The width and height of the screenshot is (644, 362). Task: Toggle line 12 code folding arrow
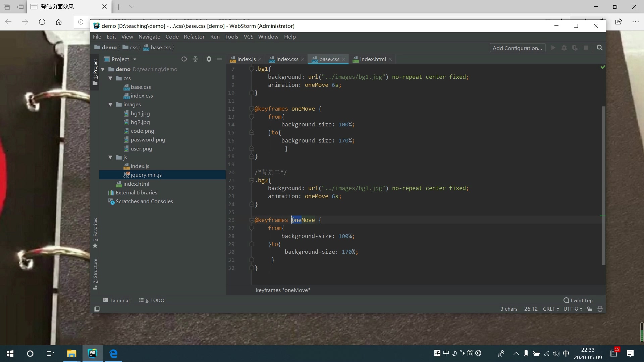(x=251, y=109)
